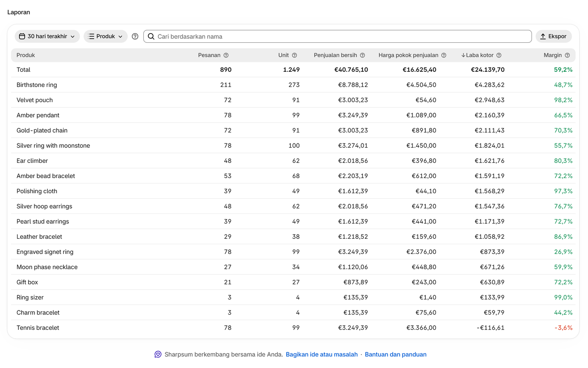Select Silver ring with moonstone name

point(53,145)
